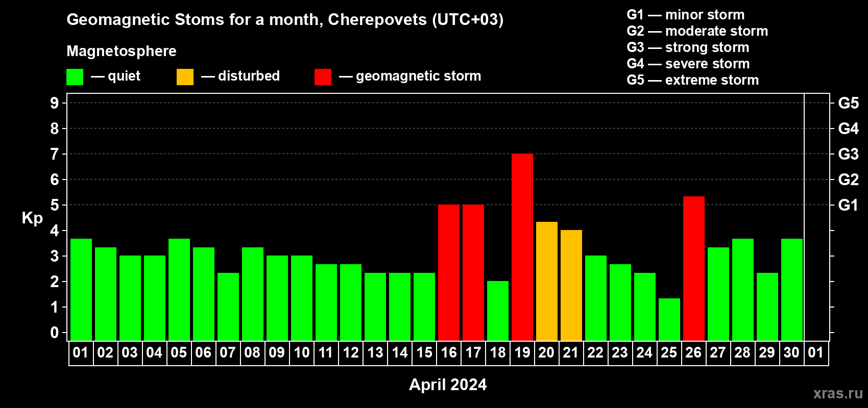Click the Kp value 9 on the left axis
Image resolution: width=868 pixels, height=408 pixels.
click(55, 103)
